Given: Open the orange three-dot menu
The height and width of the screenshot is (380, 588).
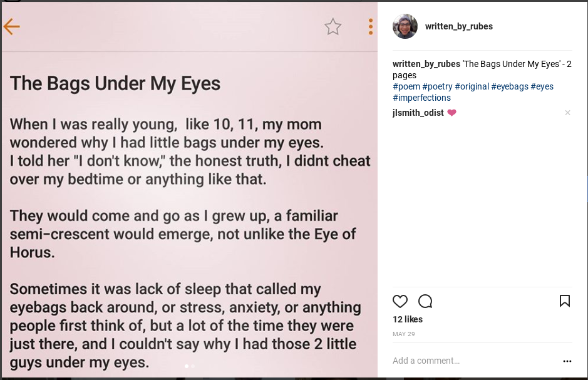Looking at the screenshot, I should coord(371,26).
